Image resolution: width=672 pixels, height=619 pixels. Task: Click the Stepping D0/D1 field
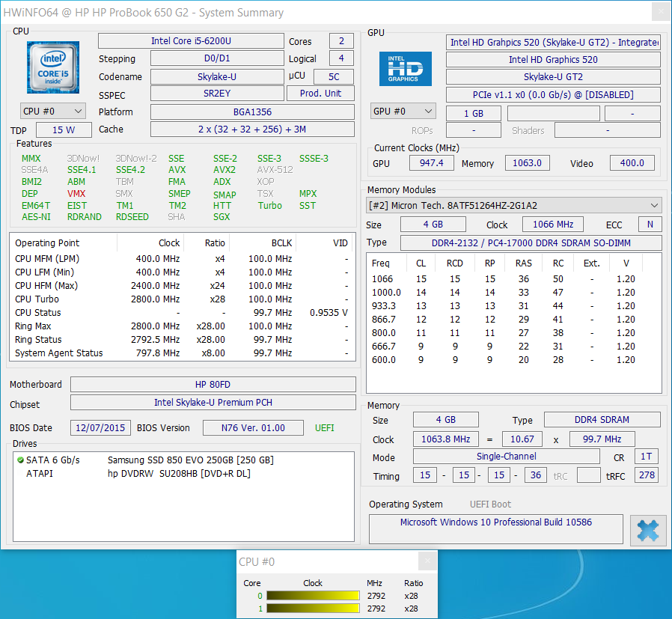217,58
